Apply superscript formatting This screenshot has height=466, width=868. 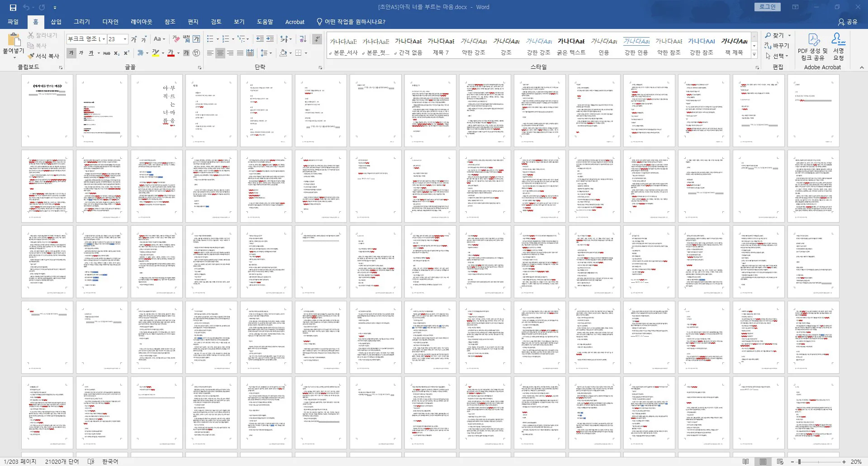click(x=127, y=53)
